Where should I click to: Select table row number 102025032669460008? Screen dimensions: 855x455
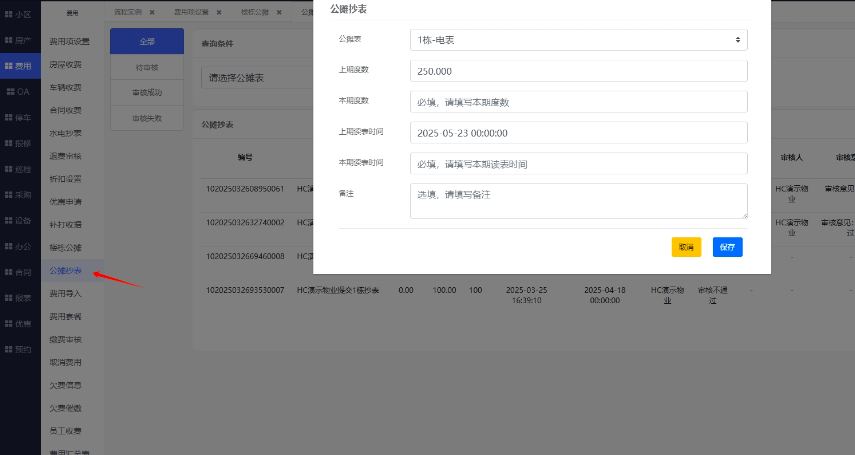(x=245, y=256)
